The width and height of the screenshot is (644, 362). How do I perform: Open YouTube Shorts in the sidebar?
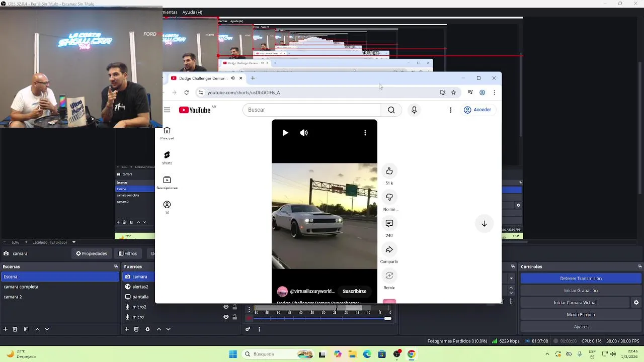pyautogui.click(x=167, y=157)
